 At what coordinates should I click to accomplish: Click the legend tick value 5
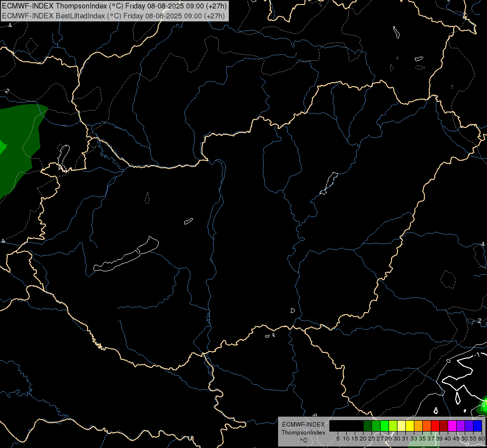[338, 439]
